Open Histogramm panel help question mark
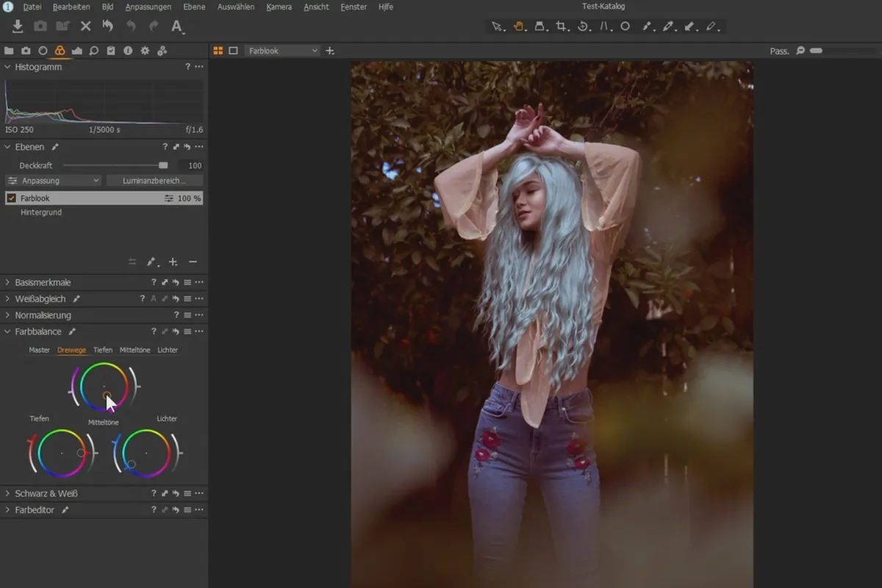Screen dimensions: 882x588 (x=187, y=67)
